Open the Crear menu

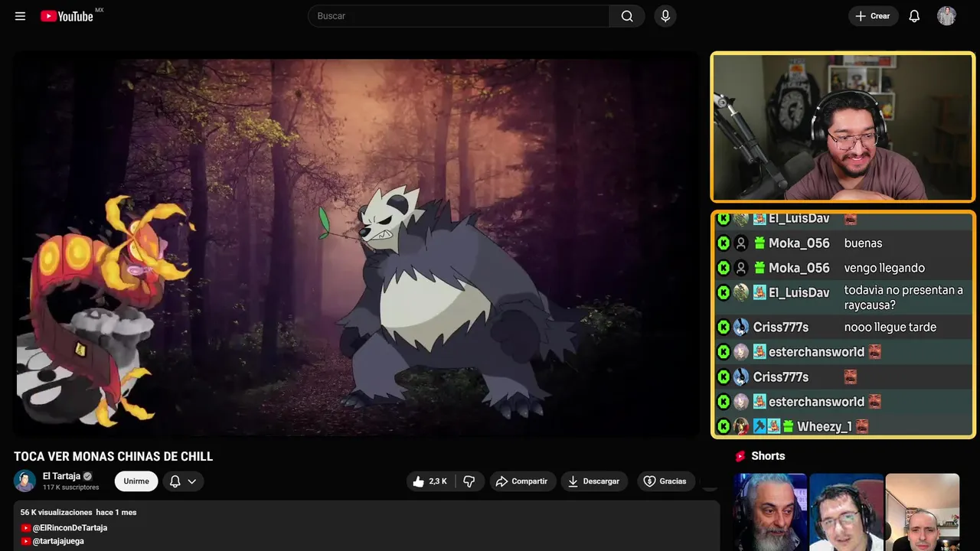click(873, 16)
